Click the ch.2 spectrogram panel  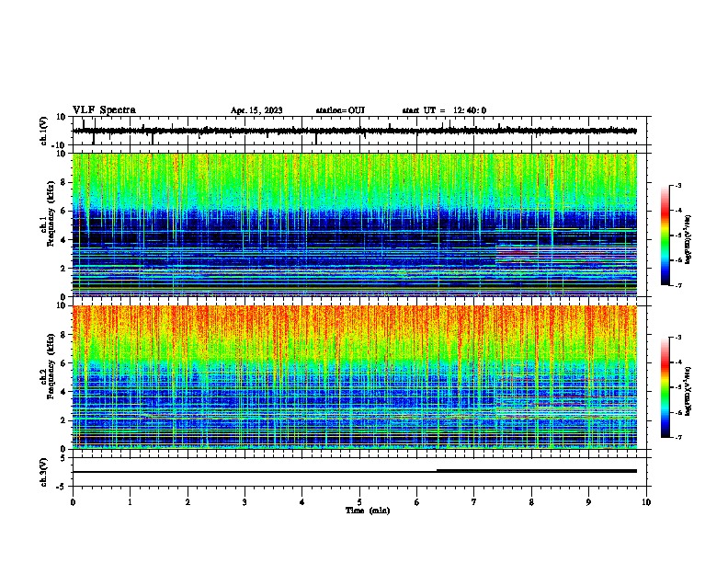click(355, 377)
